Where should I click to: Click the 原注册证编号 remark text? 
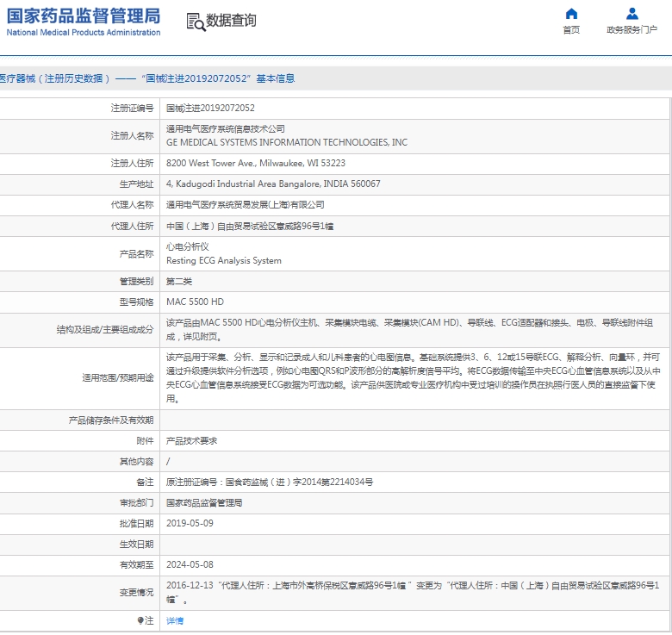[x=270, y=482]
